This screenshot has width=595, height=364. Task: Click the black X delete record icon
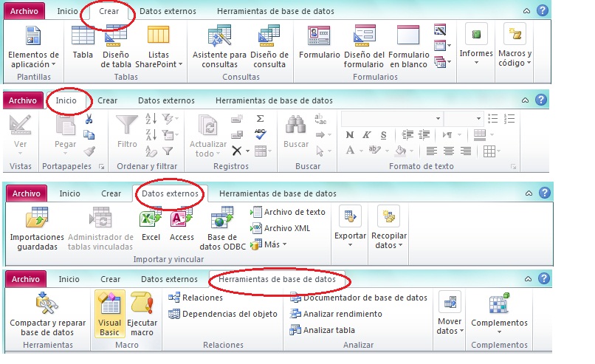237,151
